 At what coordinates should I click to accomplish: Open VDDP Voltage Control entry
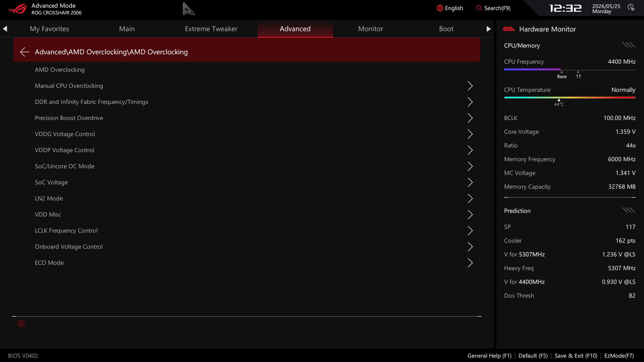[x=247, y=150]
